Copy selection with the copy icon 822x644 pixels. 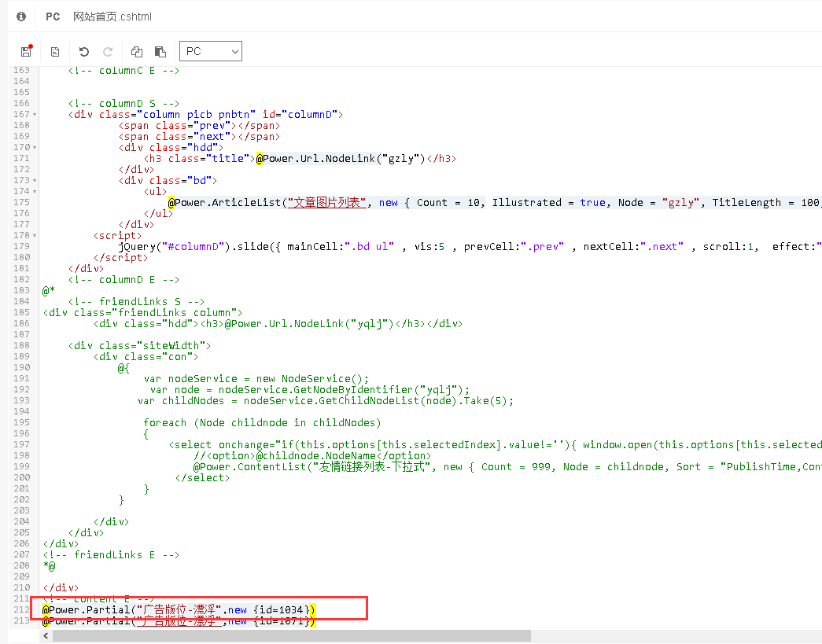click(137, 52)
